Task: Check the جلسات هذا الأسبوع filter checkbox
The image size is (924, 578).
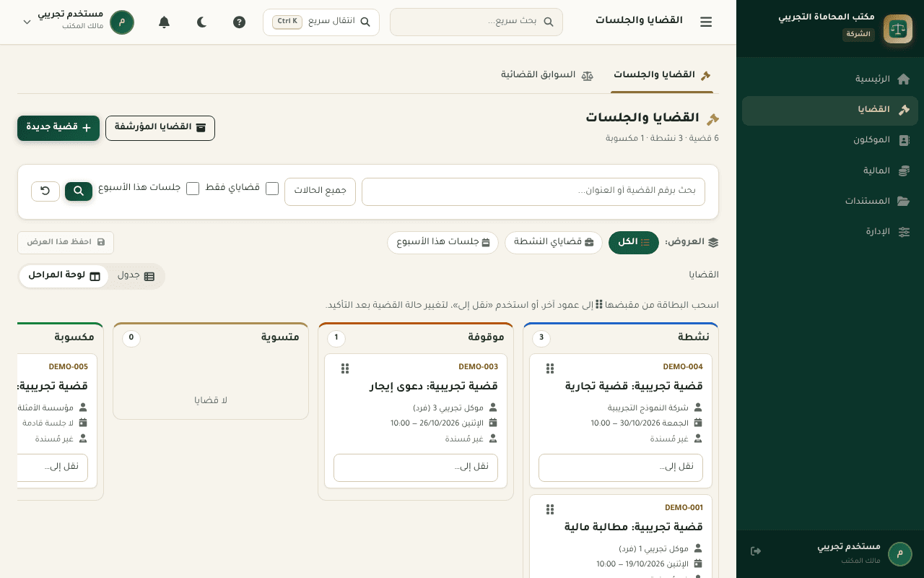Action: [193, 189]
